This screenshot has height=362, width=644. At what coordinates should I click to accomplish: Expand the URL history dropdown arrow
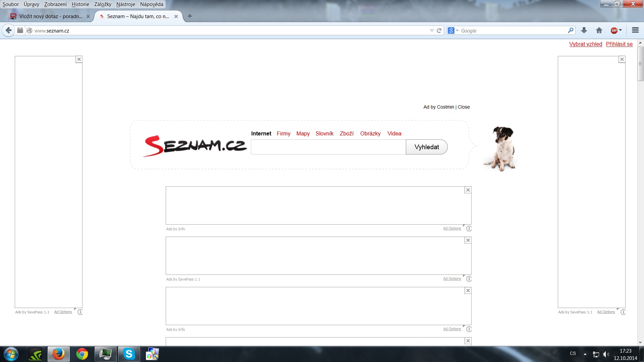point(432,31)
